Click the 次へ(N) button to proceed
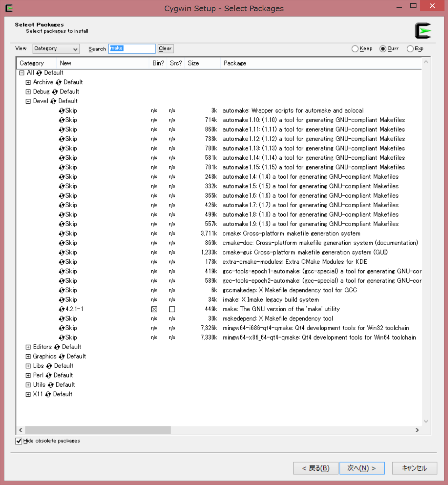 [x=362, y=468]
